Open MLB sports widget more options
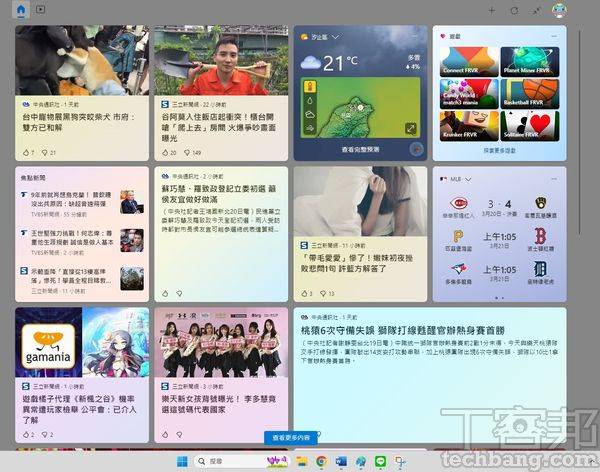Viewport: 600px width, 472px height. [x=554, y=179]
